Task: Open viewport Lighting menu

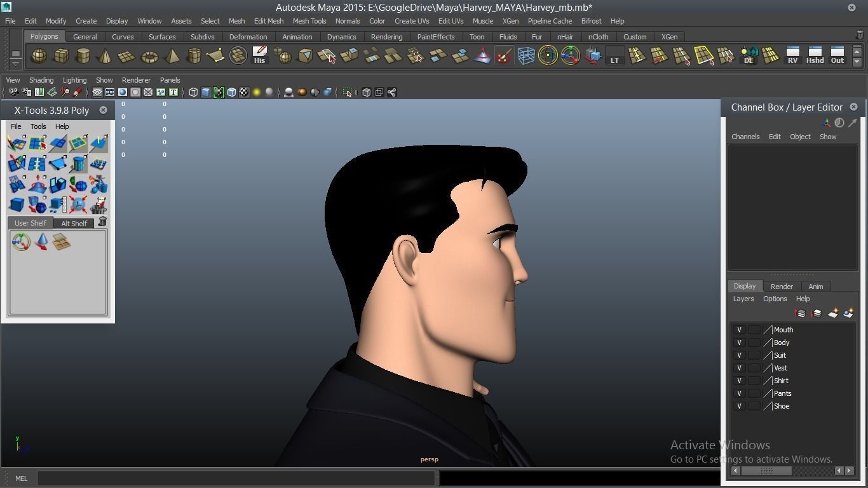Action: (x=74, y=80)
